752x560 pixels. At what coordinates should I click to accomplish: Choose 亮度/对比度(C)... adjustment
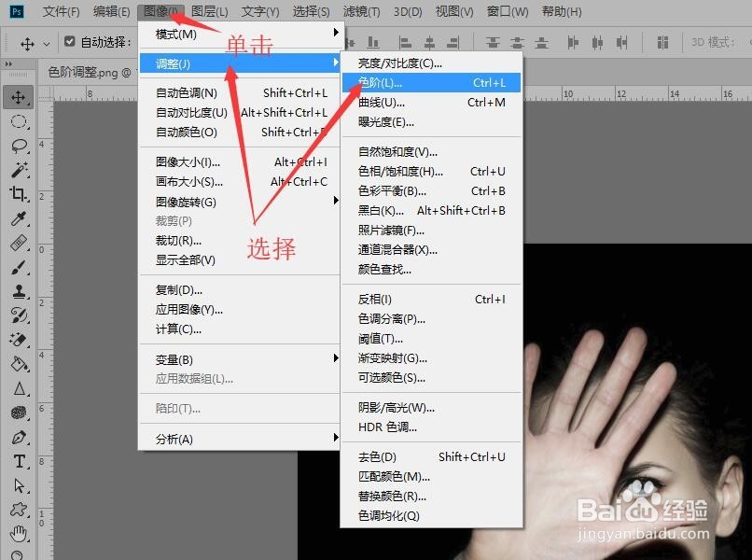(431, 63)
